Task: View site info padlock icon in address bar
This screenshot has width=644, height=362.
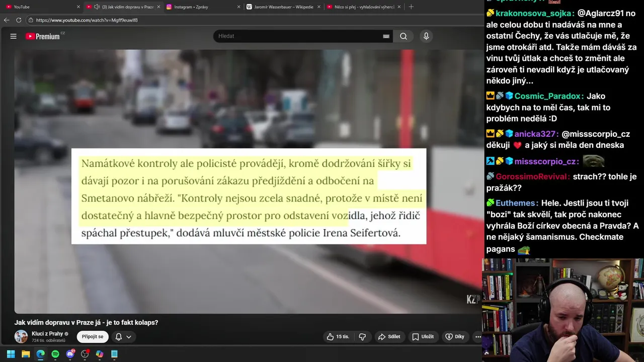Action: tap(31, 20)
